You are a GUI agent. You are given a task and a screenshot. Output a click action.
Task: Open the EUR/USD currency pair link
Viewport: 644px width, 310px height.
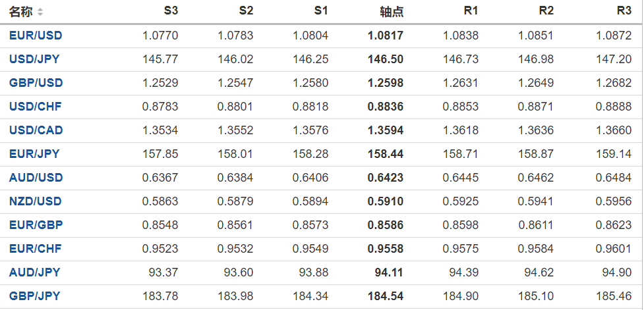pyautogui.click(x=36, y=36)
